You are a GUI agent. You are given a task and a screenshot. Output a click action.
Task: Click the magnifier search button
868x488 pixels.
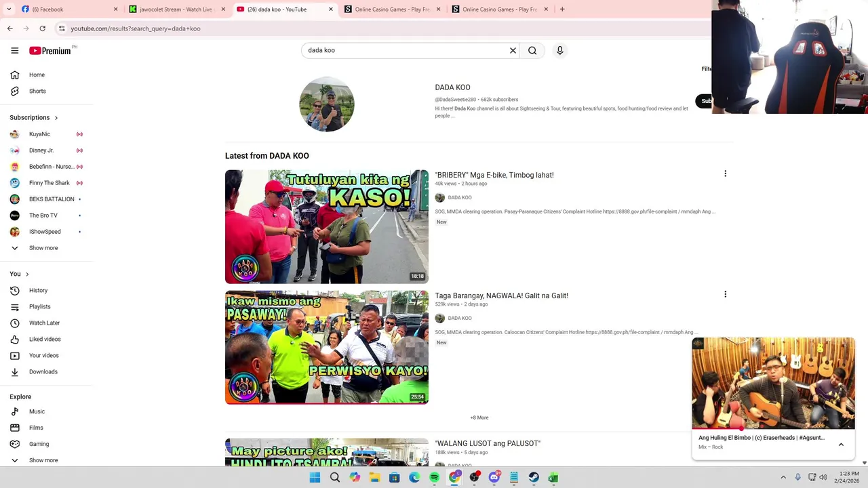click(x=532, y=50)
